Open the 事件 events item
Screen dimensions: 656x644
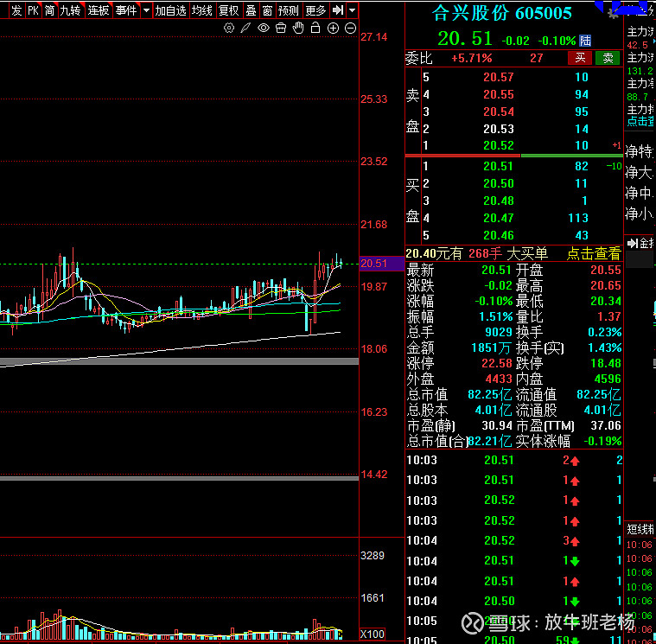tap(126, 10)
